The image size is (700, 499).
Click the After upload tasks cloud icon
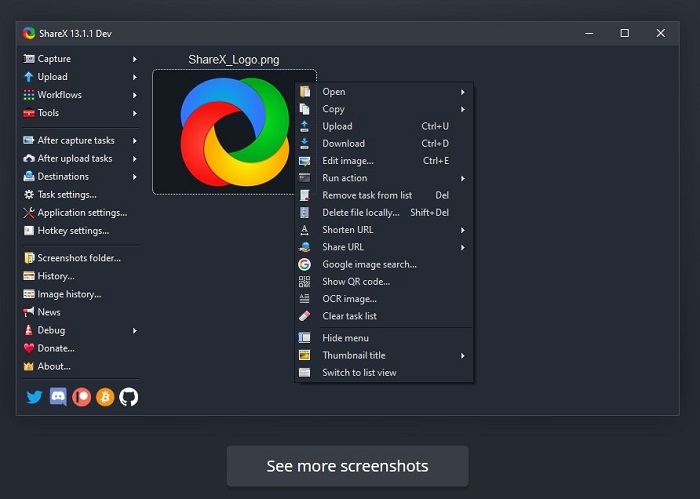pyautogui.click(x=29, y=158)
